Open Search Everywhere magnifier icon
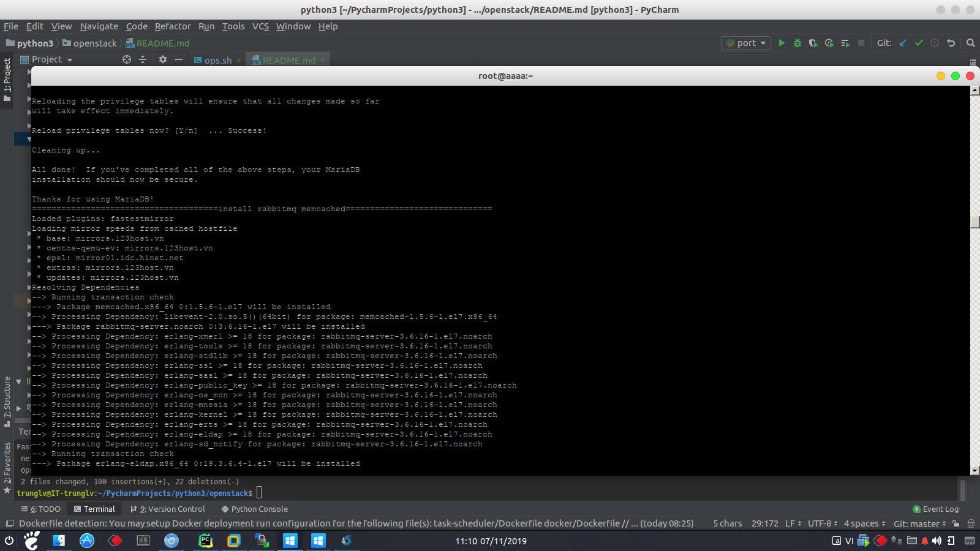Screen dimensions: 980x551 click(970, 43)
